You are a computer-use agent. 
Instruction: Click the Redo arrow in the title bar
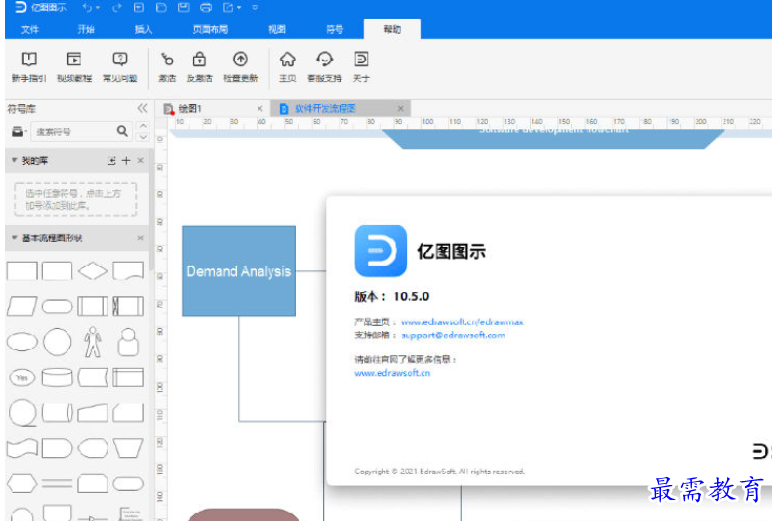pos(116,7)
